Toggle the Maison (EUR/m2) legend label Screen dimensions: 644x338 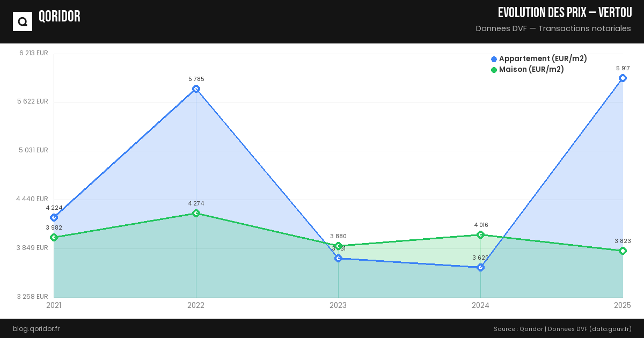click(531, 69)
